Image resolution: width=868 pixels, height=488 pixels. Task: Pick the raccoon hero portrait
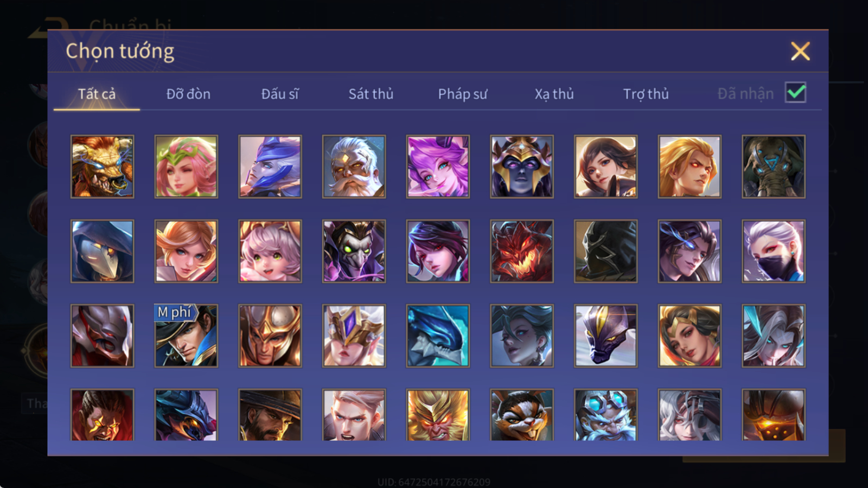(x=522, y=415)
